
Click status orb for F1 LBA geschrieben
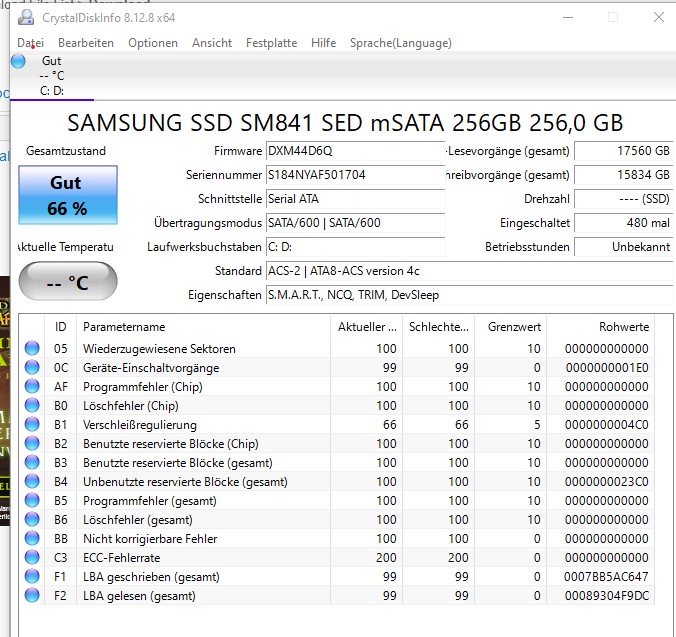[32, 576]
